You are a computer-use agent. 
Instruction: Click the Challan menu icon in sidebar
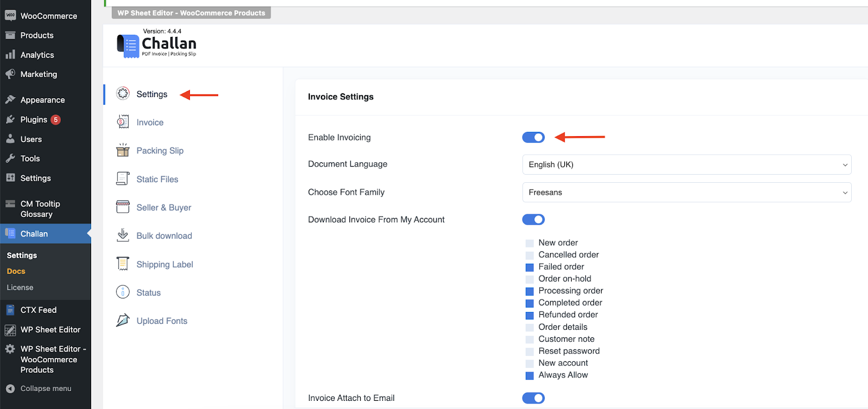tap(10, 233)
